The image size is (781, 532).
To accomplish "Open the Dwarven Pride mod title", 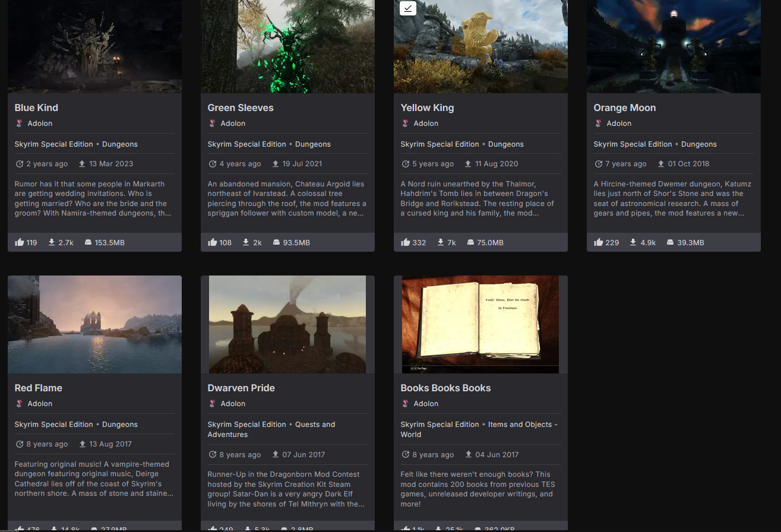I will 241,388.
